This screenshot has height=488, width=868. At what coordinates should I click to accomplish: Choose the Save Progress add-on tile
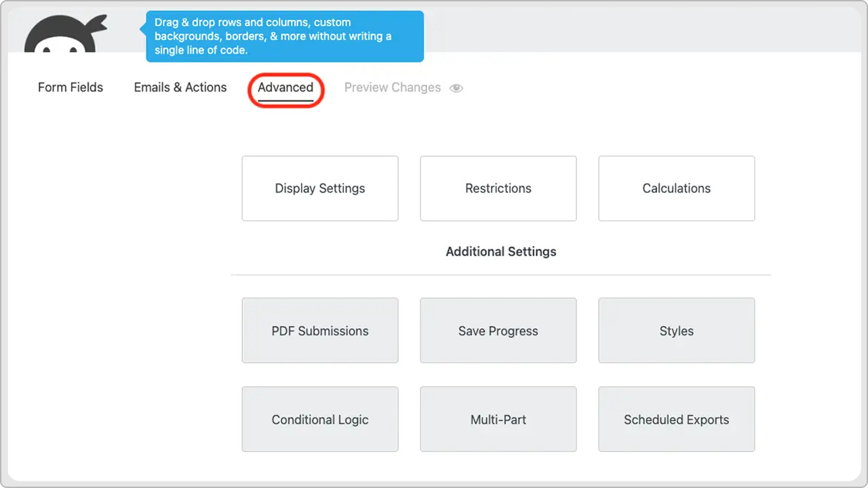[x=498, y=331]
